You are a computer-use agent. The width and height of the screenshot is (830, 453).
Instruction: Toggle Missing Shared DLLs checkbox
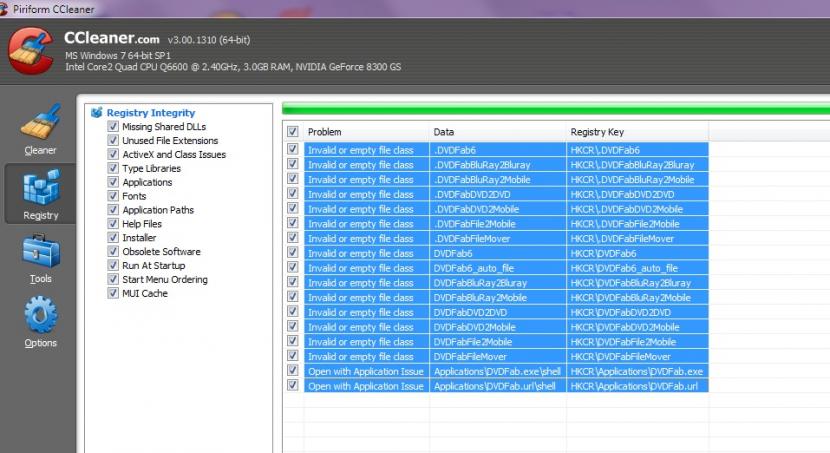click(113, 126)
